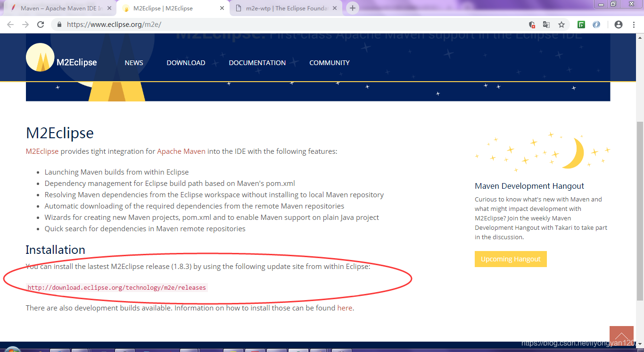Screen dimensions: 644x352
Task: Open a new tab with the plus button
Action: click(x=353, y=8)
